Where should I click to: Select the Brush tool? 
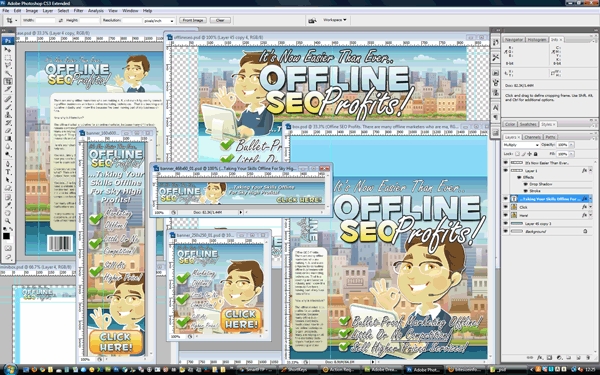(7, 107)
